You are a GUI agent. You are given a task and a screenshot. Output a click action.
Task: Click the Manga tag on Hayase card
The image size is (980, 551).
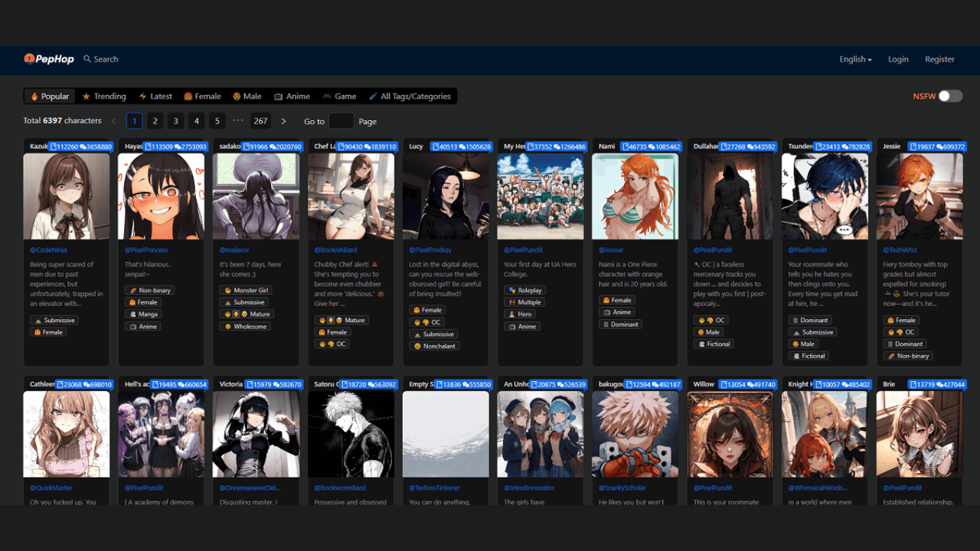point(142,314)
